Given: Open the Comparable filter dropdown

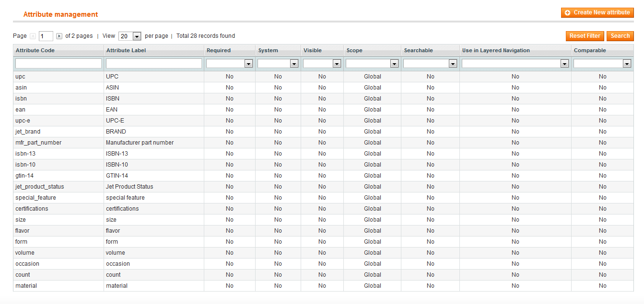Looking at the screenshot, I should (x=602, y=63).
